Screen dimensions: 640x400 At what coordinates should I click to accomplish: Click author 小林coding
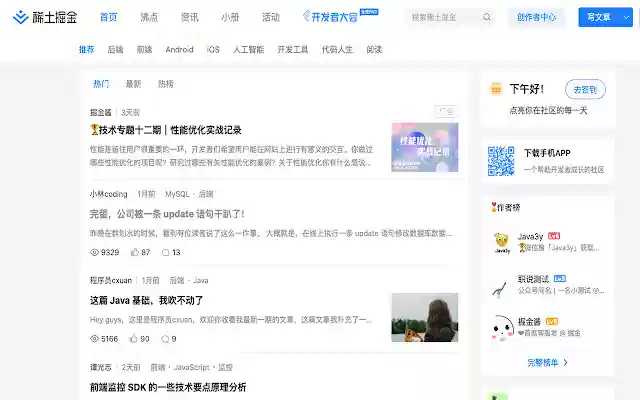[x=109, y=194]
